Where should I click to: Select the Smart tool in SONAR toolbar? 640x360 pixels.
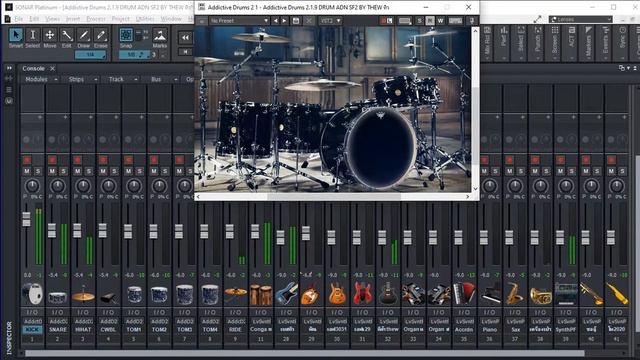(x=16, y=35)
